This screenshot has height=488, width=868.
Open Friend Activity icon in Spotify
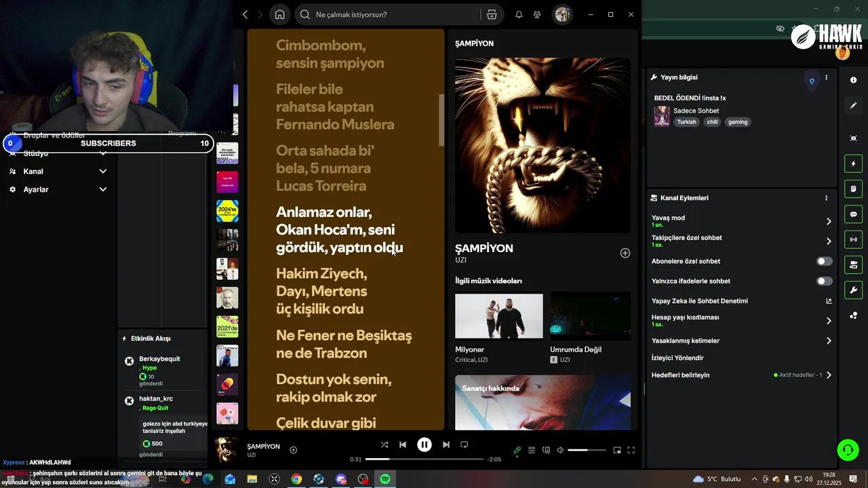537,14
